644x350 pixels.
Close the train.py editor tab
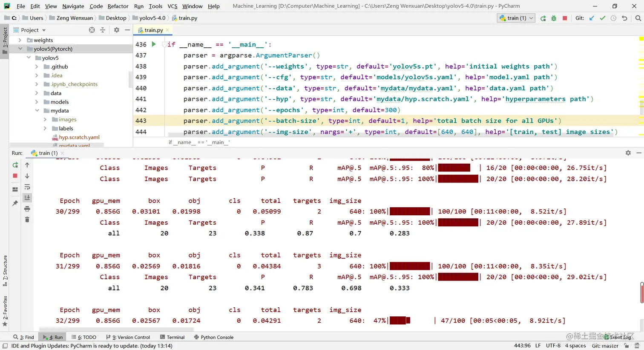tap(167, 30)
